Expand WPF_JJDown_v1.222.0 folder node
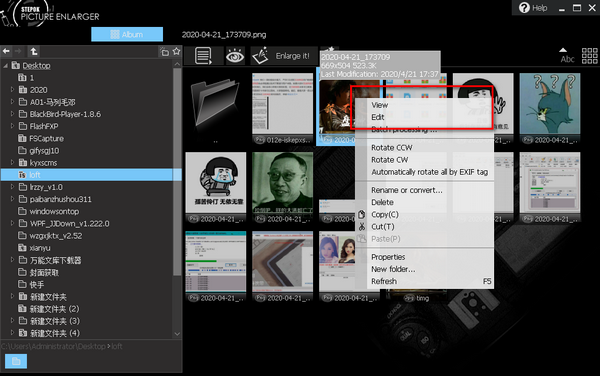 tap(12, 223)
